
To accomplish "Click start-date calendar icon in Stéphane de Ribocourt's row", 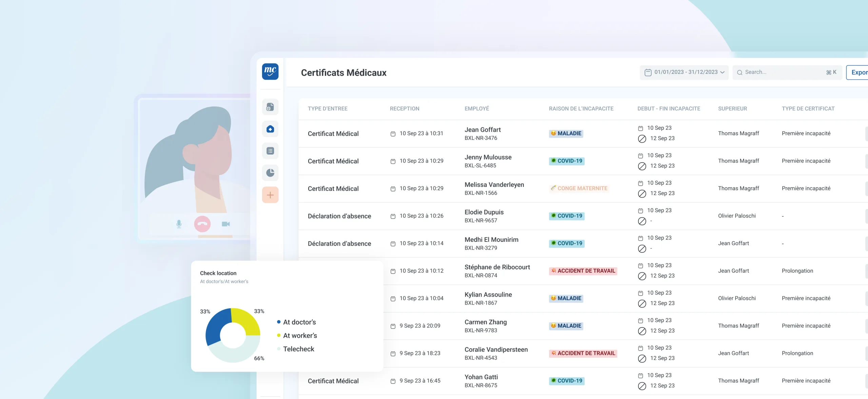I will [x=640, y=266].
